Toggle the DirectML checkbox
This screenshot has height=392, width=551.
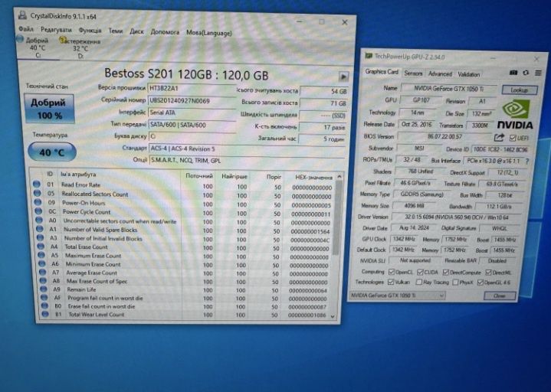click(488, 273)
